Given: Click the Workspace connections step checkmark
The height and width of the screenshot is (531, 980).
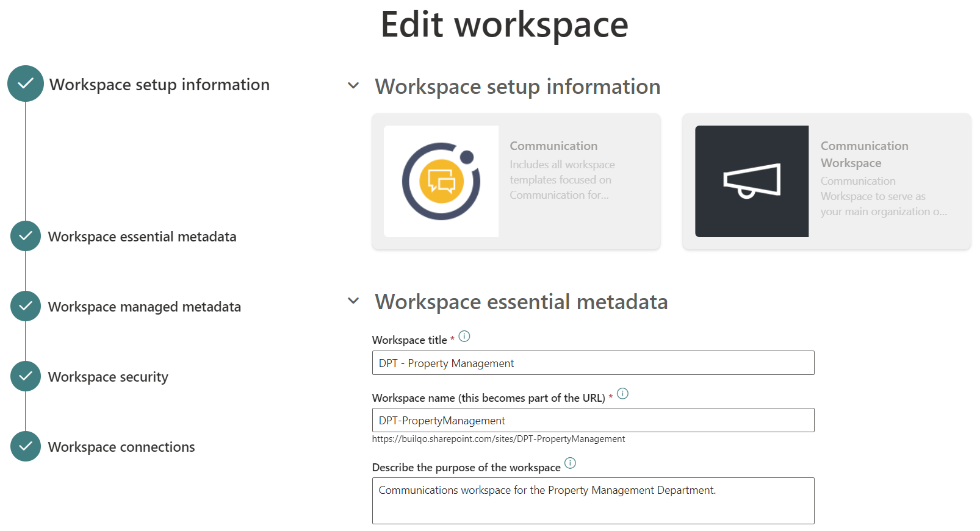Looking at the screenshot, I should (x=26, y=446).
